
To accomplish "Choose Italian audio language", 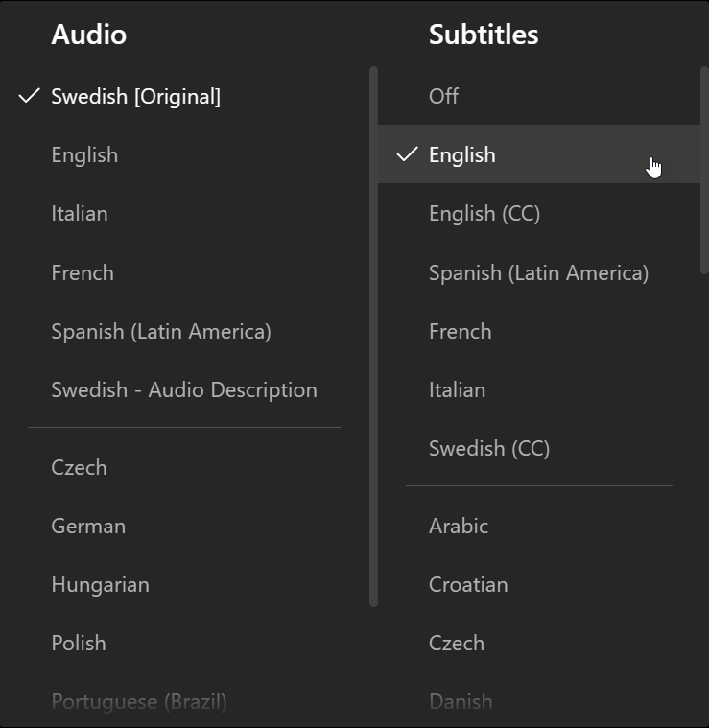I will 80,214.
